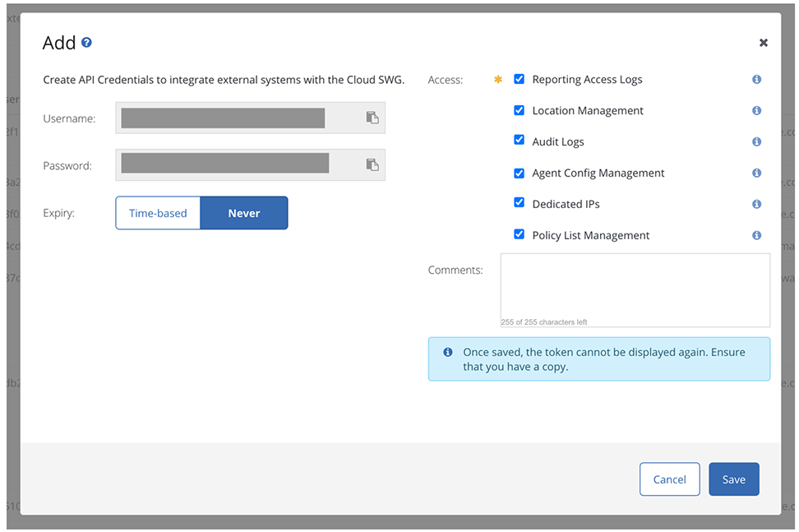Show info for Location Management
The width and height of the screenshot is (799, 532).
coord(756,111)
